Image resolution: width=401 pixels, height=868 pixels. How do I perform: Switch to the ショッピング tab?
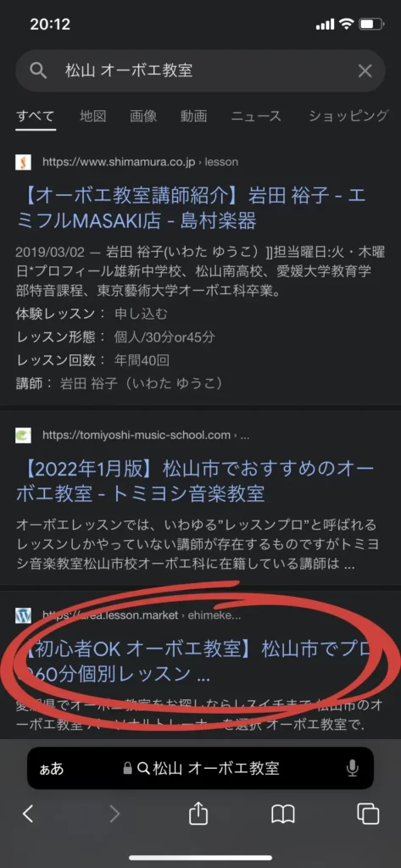click(348, 116)
